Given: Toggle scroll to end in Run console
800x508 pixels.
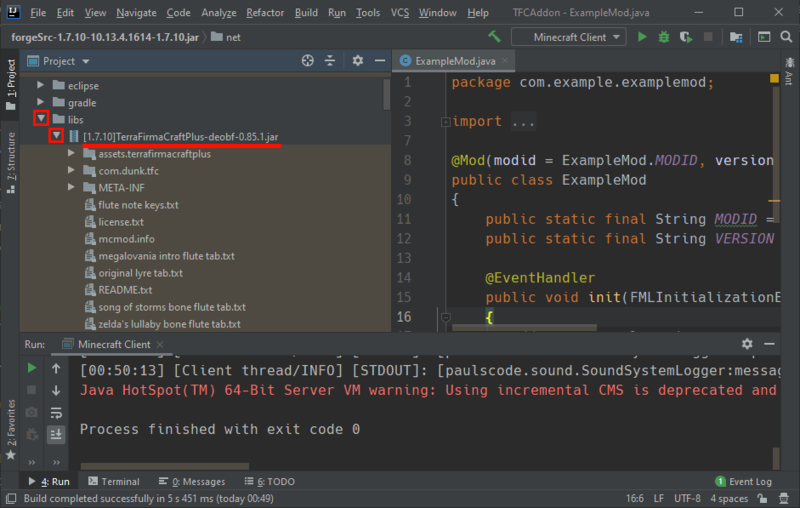Looking at the screenshot, I should pos(56,435).
